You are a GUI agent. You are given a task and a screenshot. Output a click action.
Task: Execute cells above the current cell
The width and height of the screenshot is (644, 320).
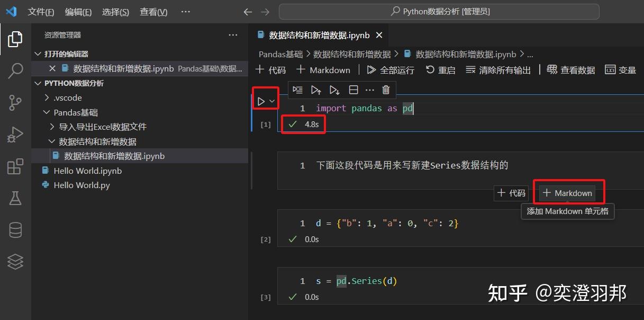[x=316, y=90]
